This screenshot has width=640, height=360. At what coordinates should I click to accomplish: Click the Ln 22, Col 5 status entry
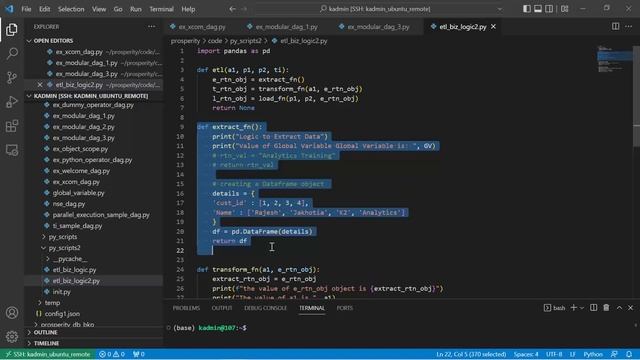[471, 354]
